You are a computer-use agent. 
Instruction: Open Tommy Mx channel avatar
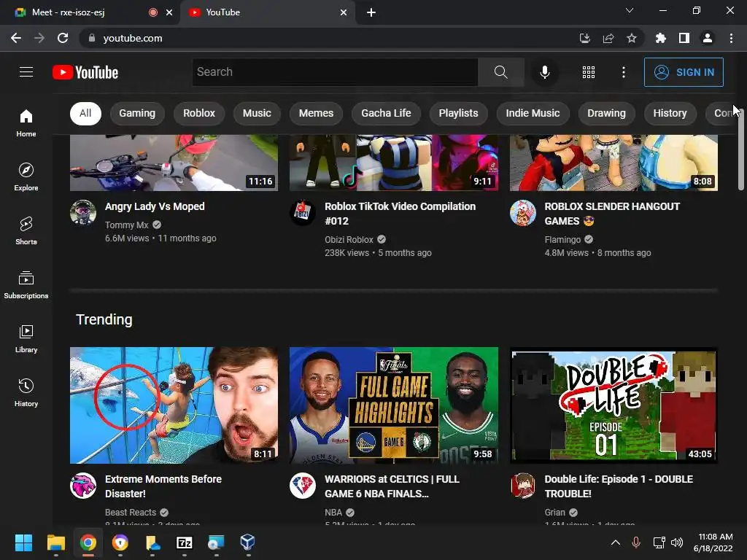click(83, 212)
